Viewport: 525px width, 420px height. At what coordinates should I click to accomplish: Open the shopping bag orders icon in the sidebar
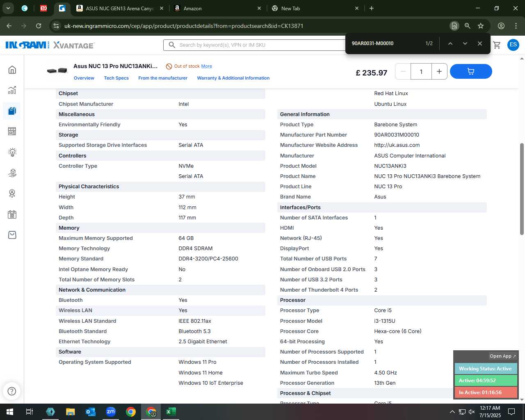[x=12, y=235]
